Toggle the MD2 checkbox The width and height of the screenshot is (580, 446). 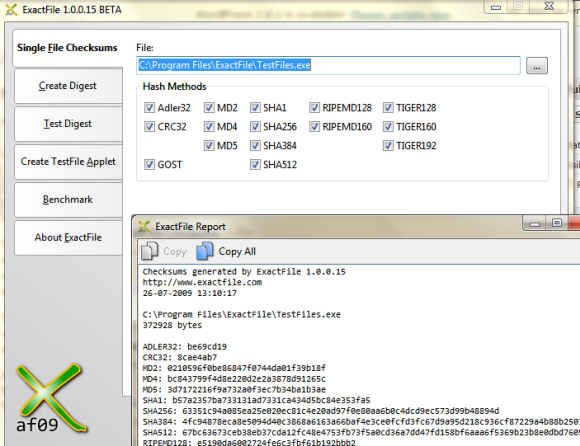209,108
